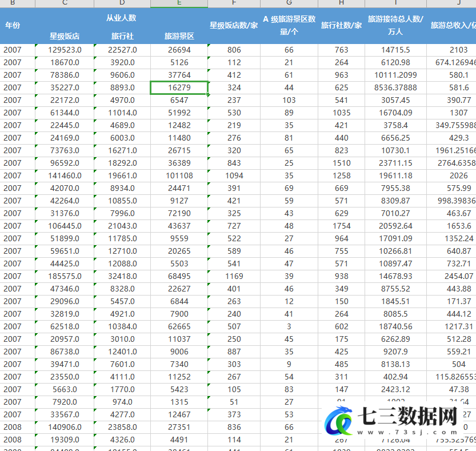Select cell with value 129523.0
476x451 pixels.
65,50
